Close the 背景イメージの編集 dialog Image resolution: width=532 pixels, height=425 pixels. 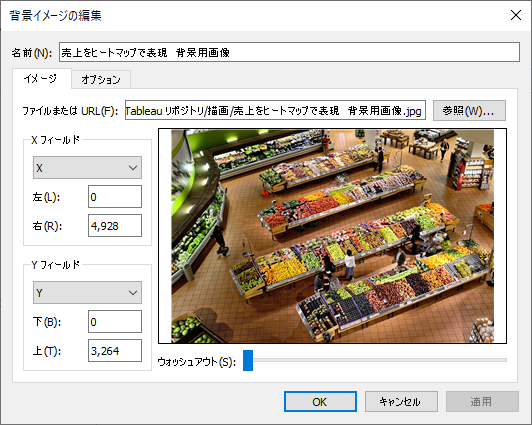(x=516, y=15)
